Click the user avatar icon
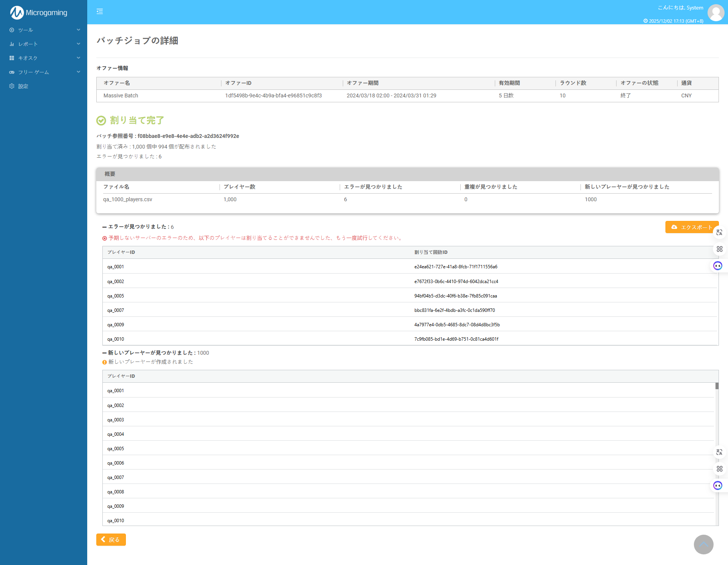This screenshot has width=728, height=565. (716, 13)
